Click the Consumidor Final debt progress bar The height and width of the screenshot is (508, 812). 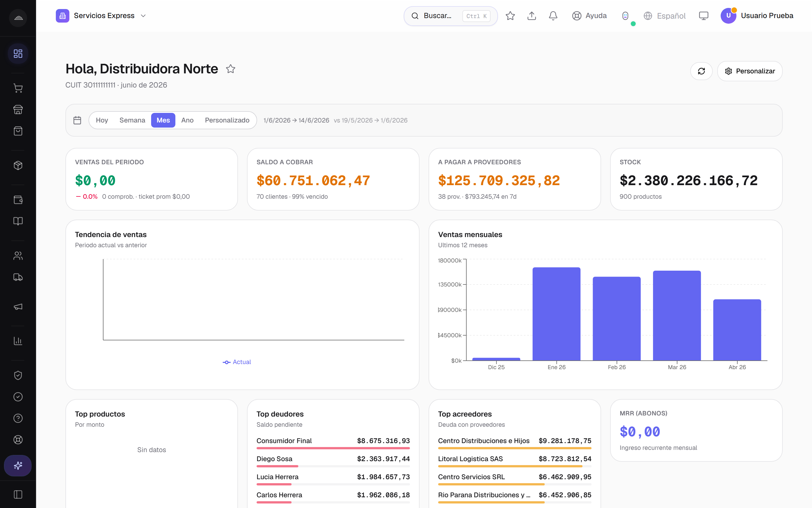coord(333,448)
